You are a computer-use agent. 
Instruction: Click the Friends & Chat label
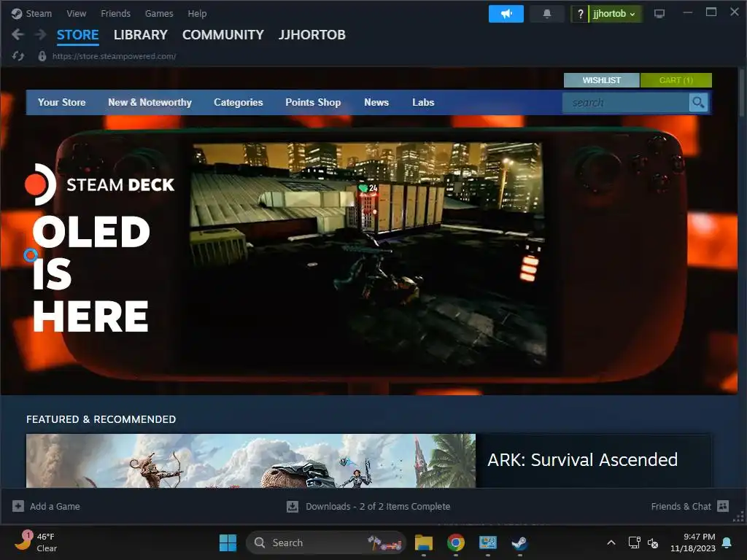click(681, 506)
